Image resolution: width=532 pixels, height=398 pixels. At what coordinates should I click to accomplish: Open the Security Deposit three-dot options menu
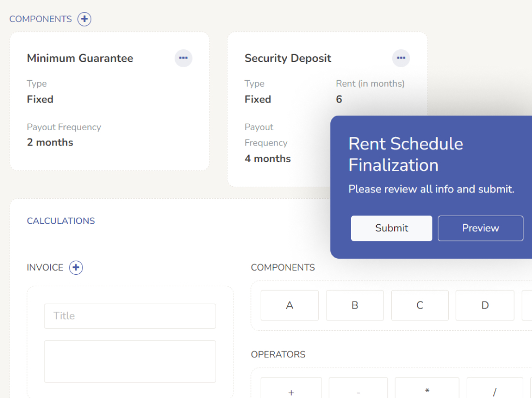(401, 58)
